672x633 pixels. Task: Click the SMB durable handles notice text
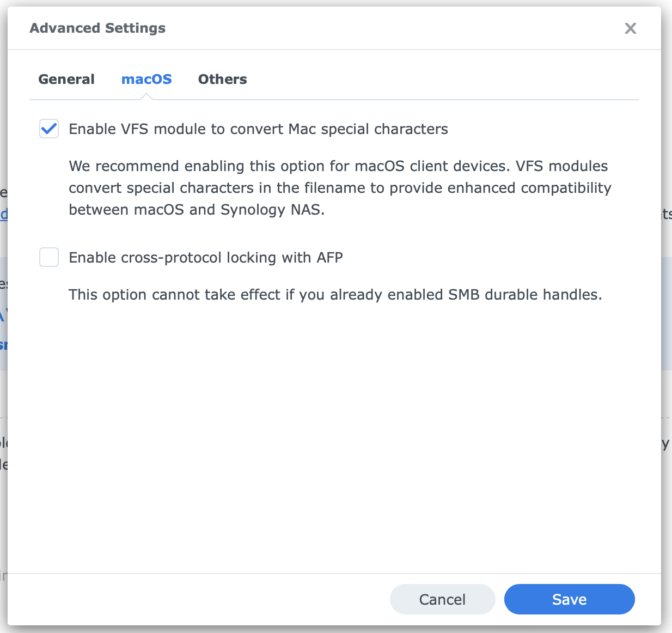point(335,294)
